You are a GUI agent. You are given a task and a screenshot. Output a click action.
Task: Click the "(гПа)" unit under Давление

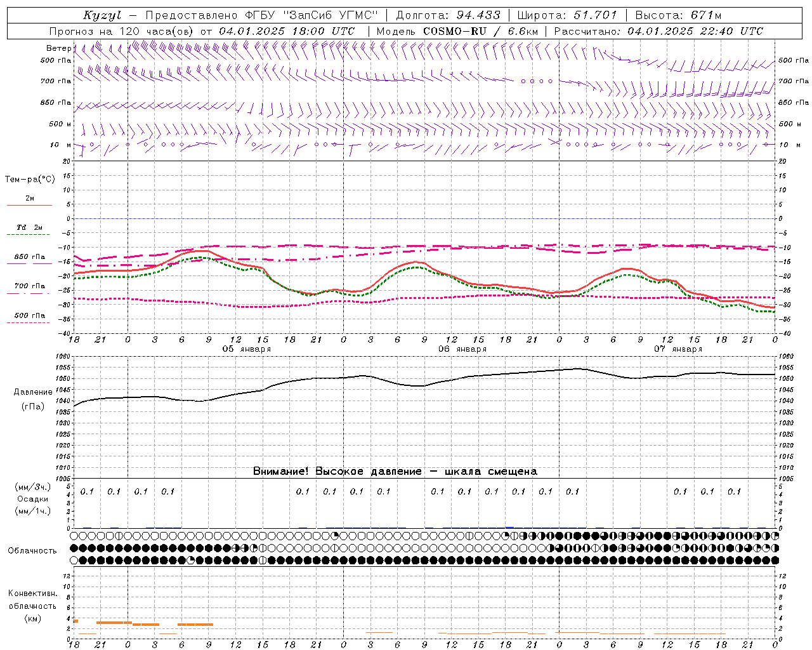(x=33, y=407)
